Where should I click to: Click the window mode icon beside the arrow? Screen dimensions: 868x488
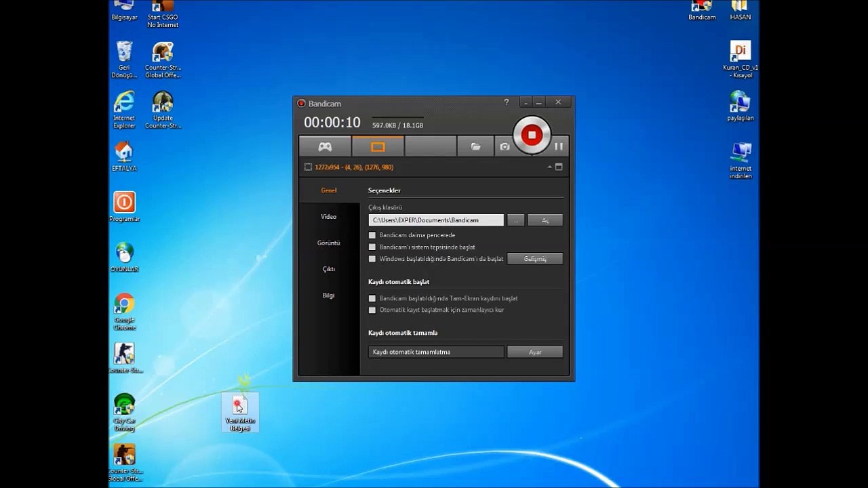pos(559,167)
